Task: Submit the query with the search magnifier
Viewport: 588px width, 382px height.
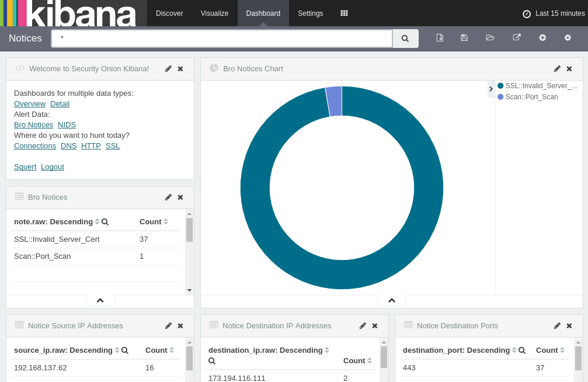Action: coord(405,38)
